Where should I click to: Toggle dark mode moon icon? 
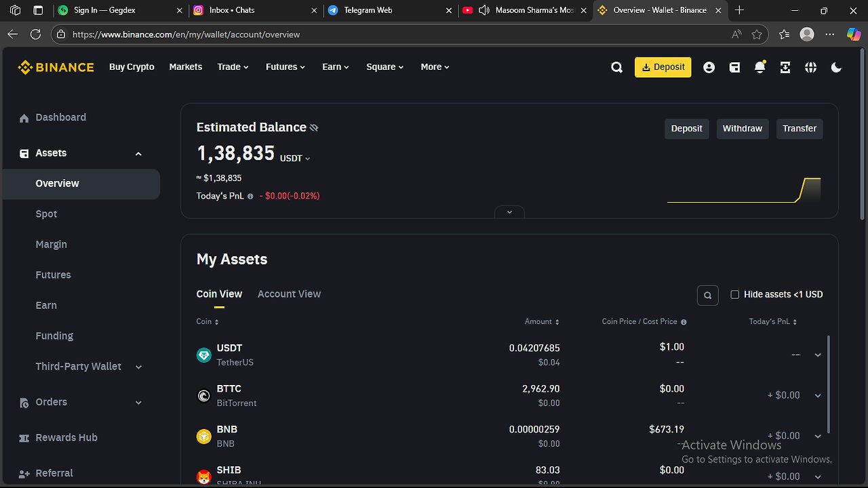tap(836, 67)
